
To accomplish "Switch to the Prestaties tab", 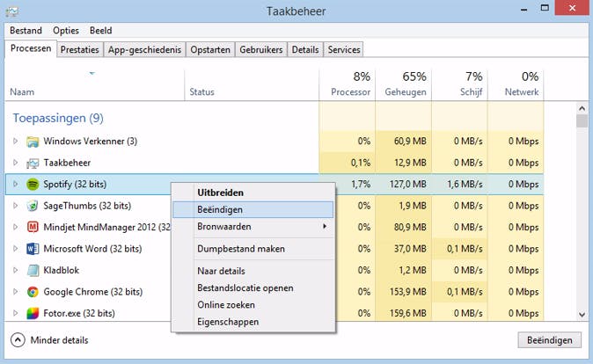I will click(79, 50).
